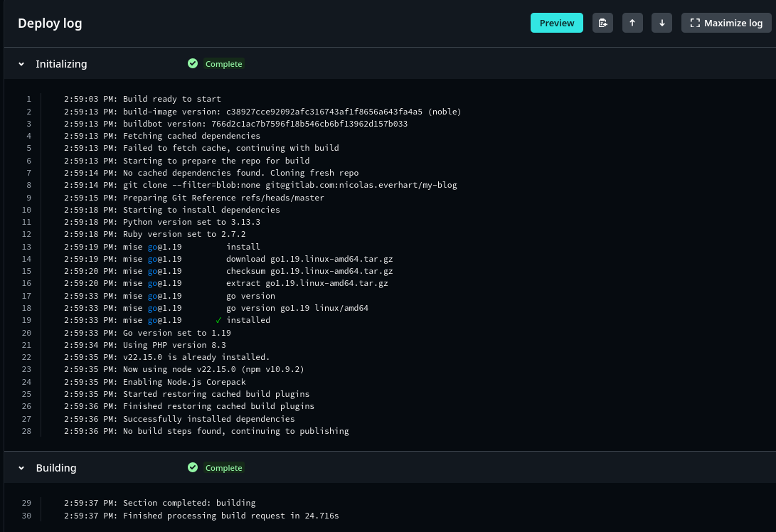
Task: Click 'Finished processing build request' line
Action: tap(201, 516)
